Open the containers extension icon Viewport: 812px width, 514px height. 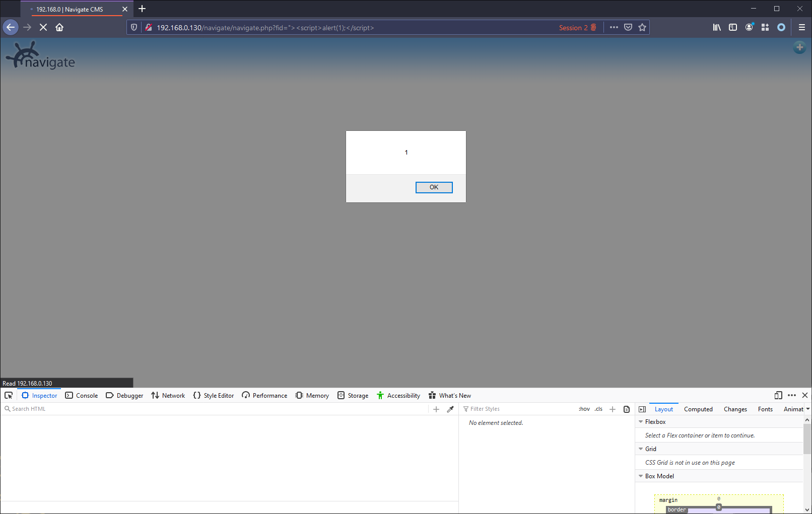(765, 28)
